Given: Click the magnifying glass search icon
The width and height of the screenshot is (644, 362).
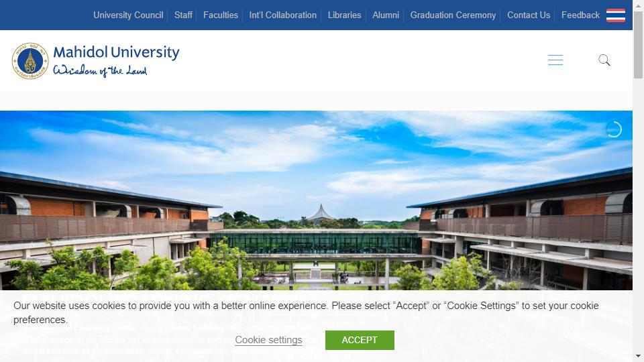Looking at the screenshot, I should tap(604, 60).
